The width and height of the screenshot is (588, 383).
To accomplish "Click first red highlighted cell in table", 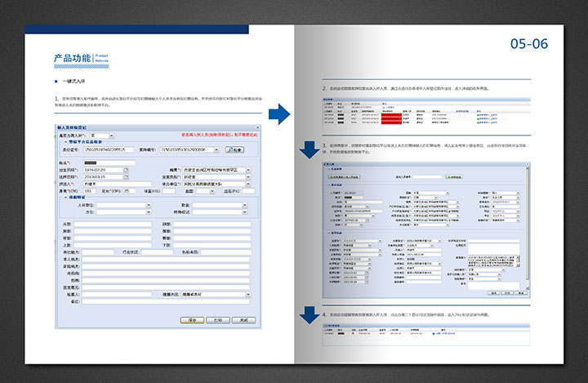I will [392, 116].
